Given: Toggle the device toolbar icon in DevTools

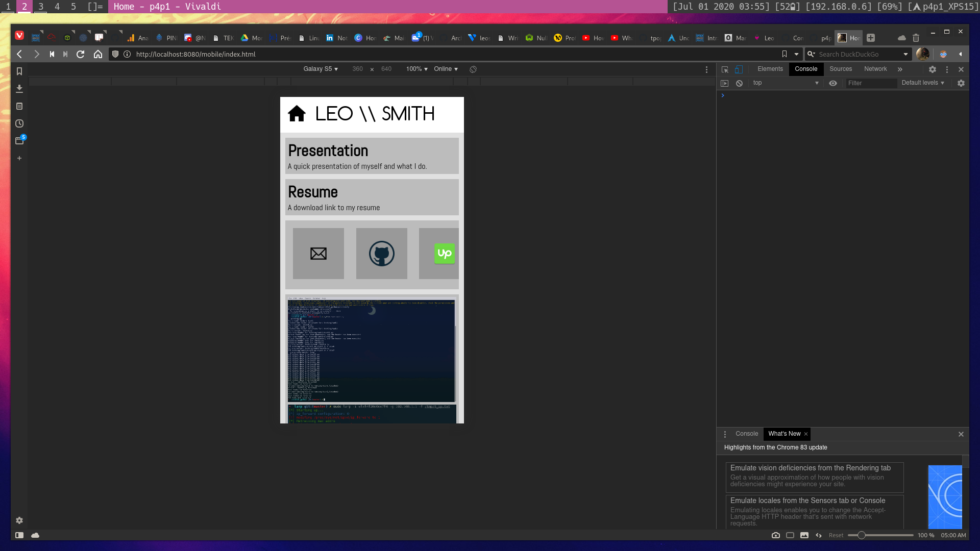Looking at the screenshot, I should 739,69.
